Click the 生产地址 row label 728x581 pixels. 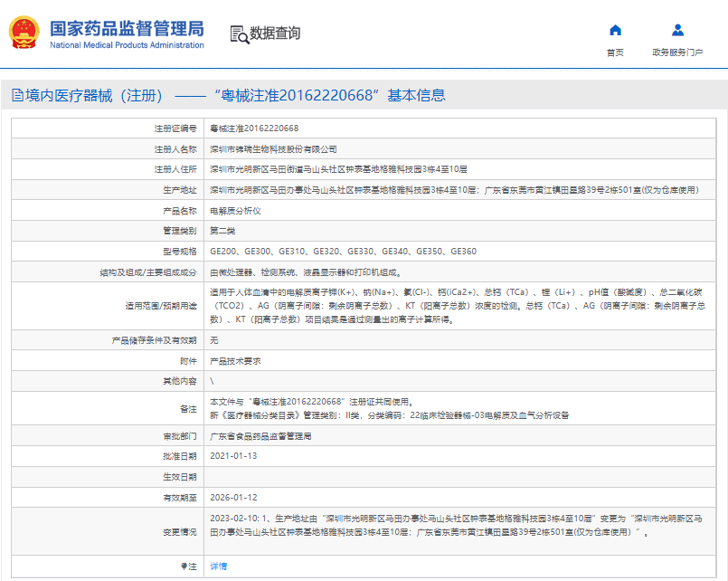coord(180,190)
